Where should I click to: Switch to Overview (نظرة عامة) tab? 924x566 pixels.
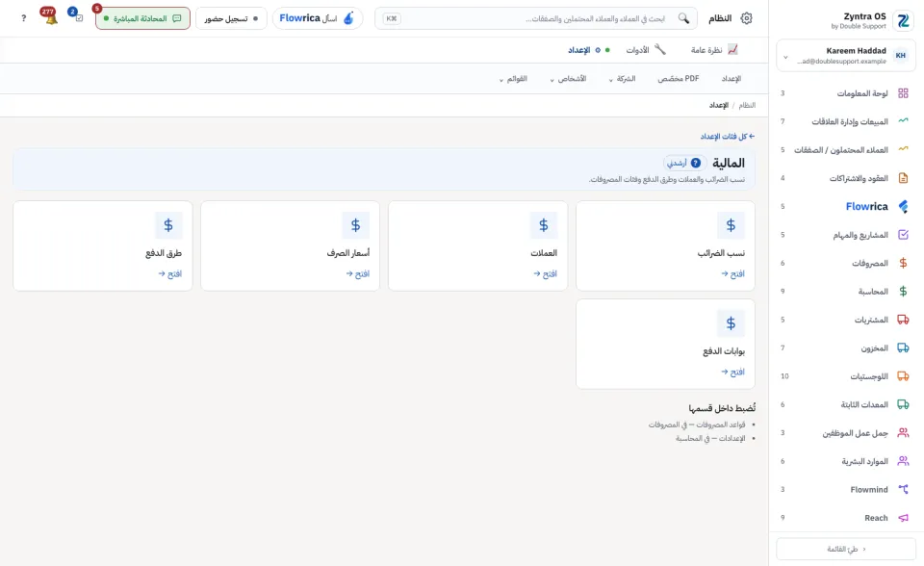(x=713, y=49)
